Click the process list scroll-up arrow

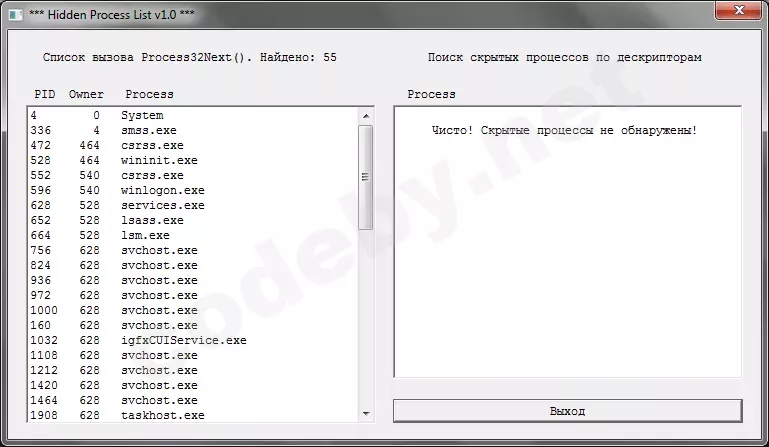point(366,116)
